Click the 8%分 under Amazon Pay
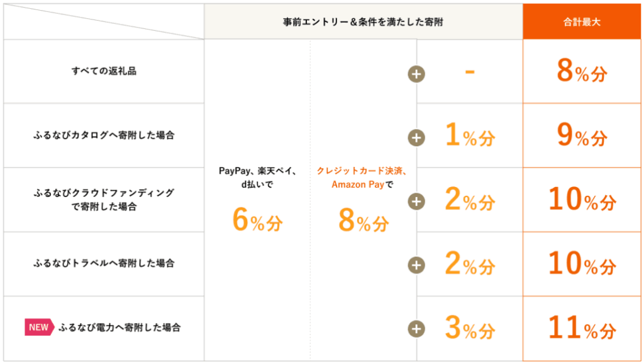 click(x=364, y=220)
